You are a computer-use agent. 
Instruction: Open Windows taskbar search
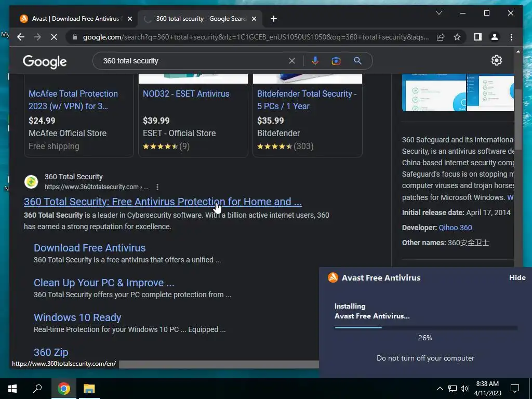pos(37,389)
